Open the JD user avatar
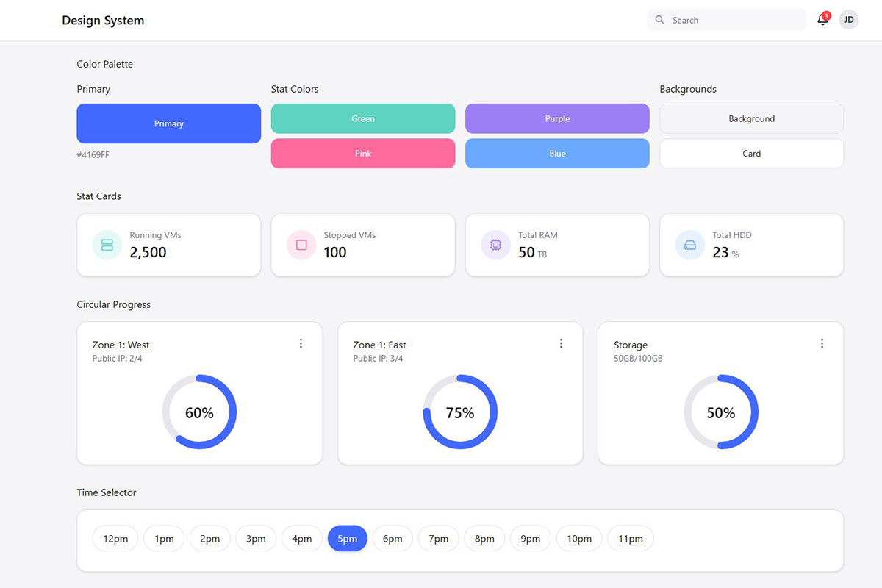 pos(849,20)
